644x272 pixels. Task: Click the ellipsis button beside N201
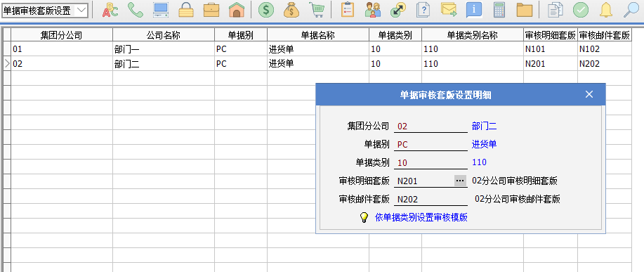point(461,181)
